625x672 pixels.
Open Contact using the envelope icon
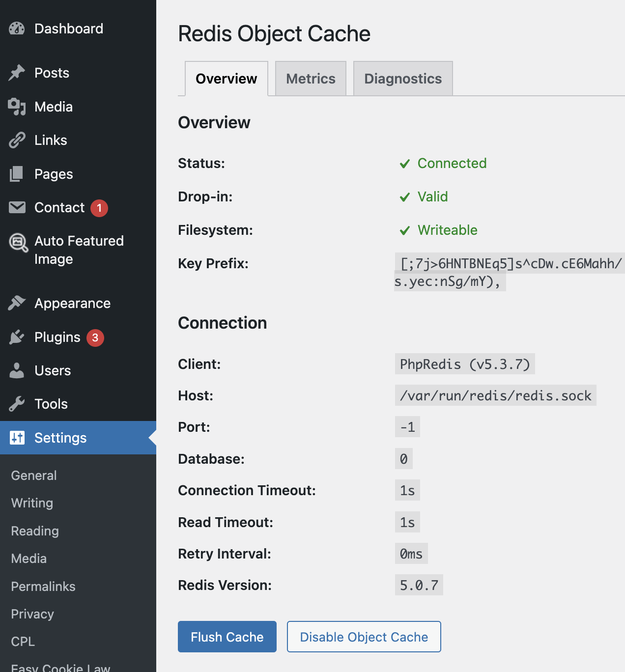[x=17, y=207]
